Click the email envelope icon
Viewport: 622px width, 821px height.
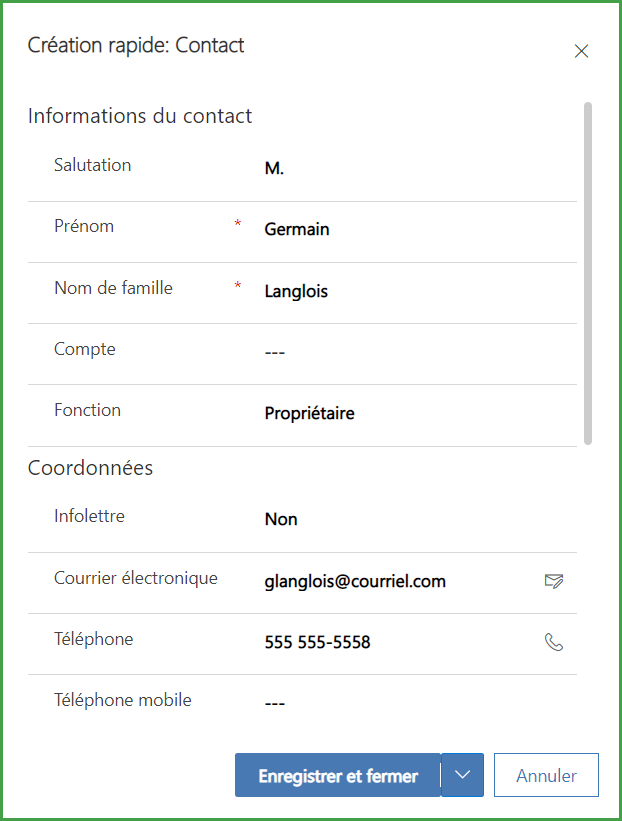click(x=554, y=581)
